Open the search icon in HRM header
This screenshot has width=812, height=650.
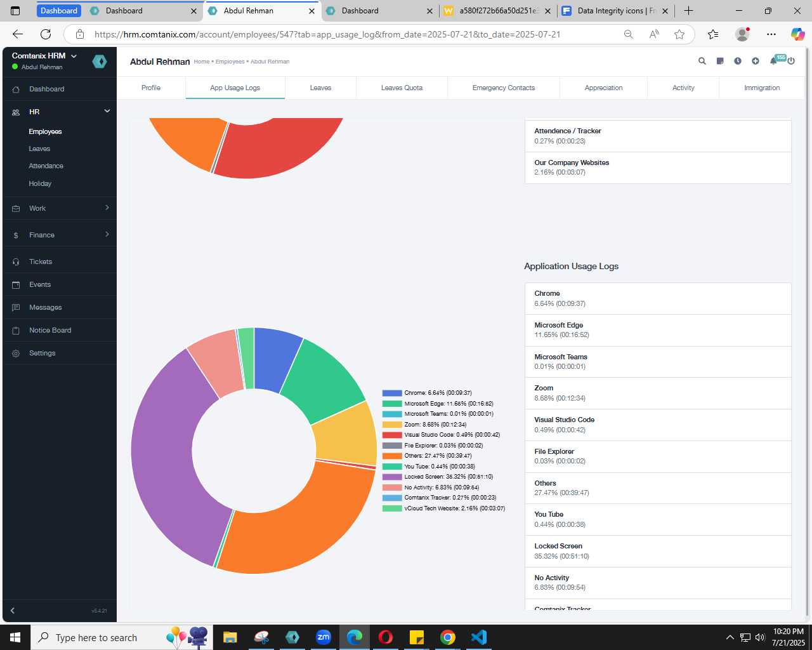(x=702, y=62)
